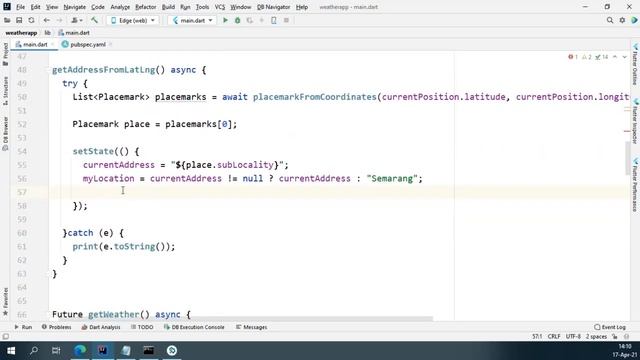Change line separator CRLF in status bar
This screenshot has width=640, height=360.
(554, 337)
